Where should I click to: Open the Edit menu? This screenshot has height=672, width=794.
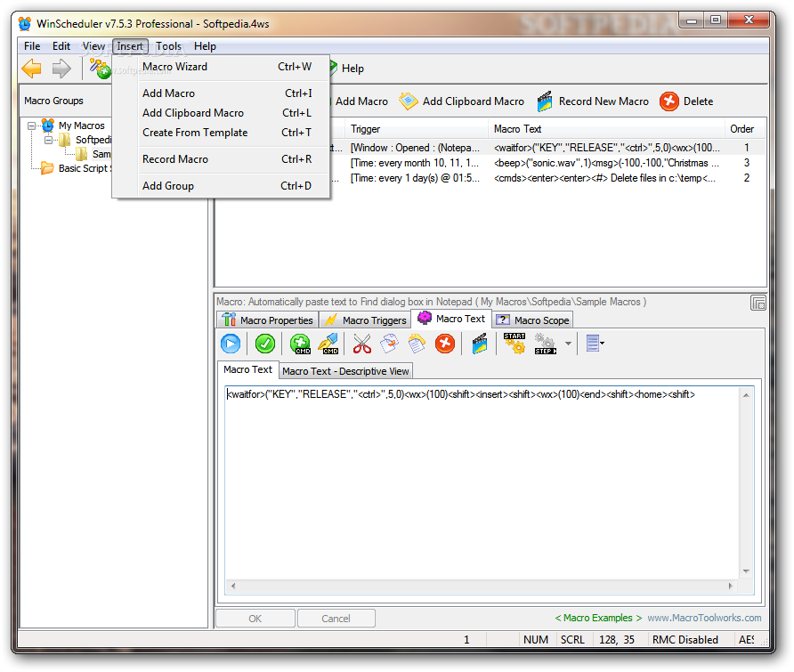tap(61, 46)
